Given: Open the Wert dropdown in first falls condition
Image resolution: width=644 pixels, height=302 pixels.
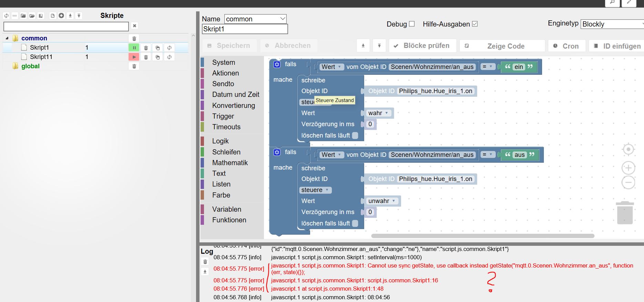Looking at the screenshot, I should pos(331,67).
